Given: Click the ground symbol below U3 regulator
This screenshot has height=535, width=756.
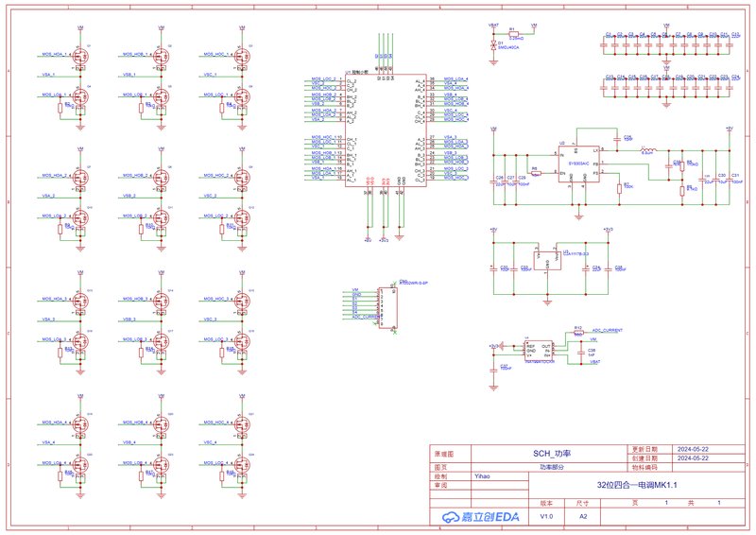Looking at the screenshot, I should coord(547,302).
